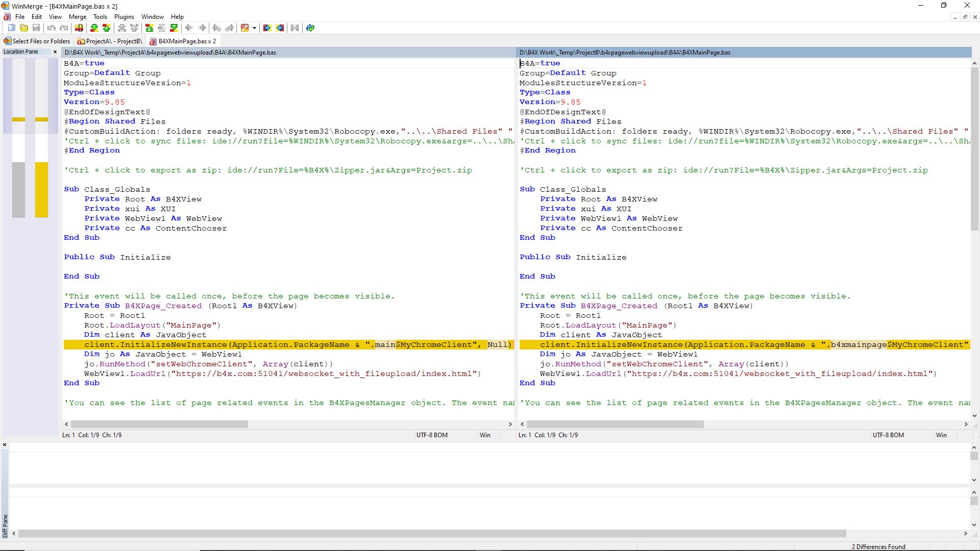Screen dimensions: 980x551
Task: Click the Refresh comparison icon
Action: [x=310, y=28]
